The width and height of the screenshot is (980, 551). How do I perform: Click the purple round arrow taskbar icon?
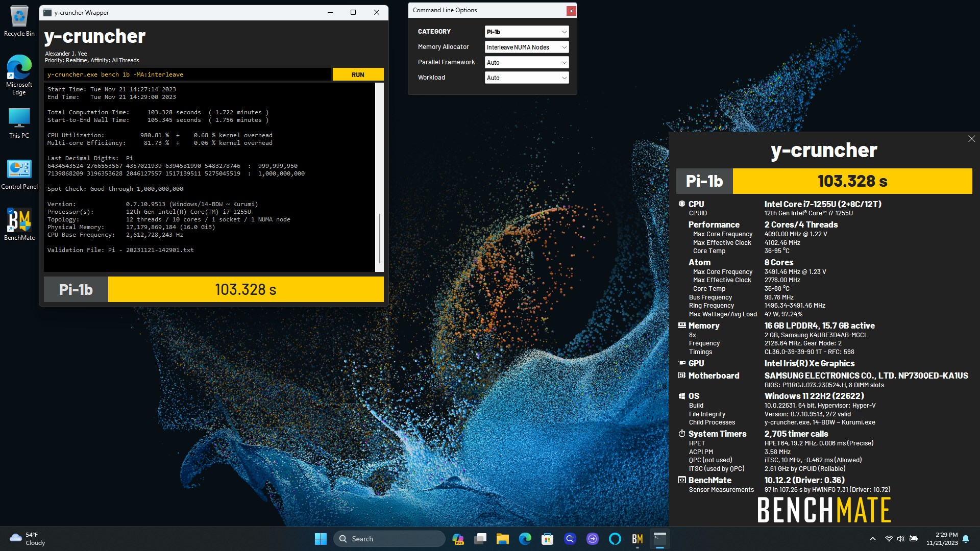[x=593, y=539]
